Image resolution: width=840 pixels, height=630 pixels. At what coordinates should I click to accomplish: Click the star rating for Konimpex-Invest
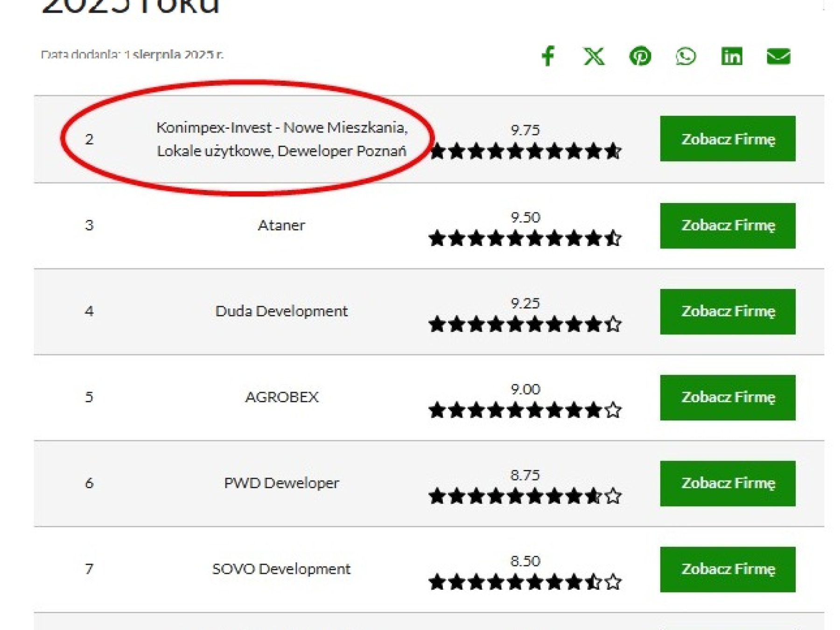(525, 151)
